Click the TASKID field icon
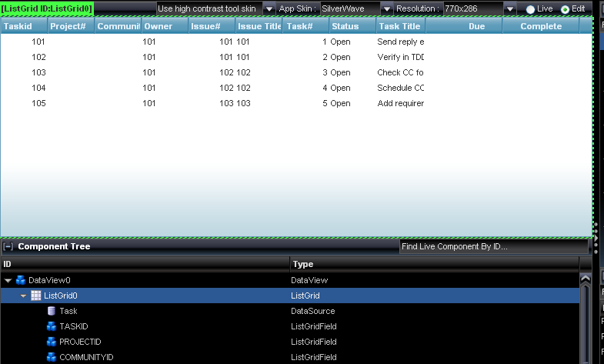Viewport: 604px width, 364px height. tap(52, 326)
